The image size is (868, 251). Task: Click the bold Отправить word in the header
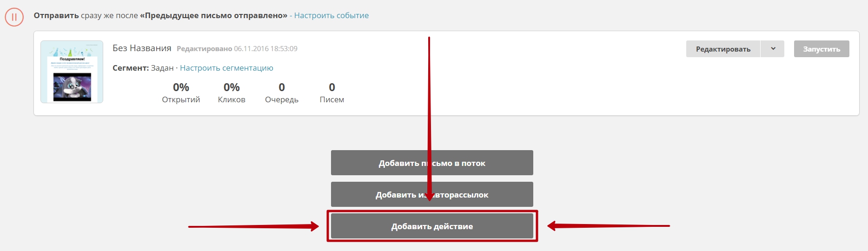point(56,15)
